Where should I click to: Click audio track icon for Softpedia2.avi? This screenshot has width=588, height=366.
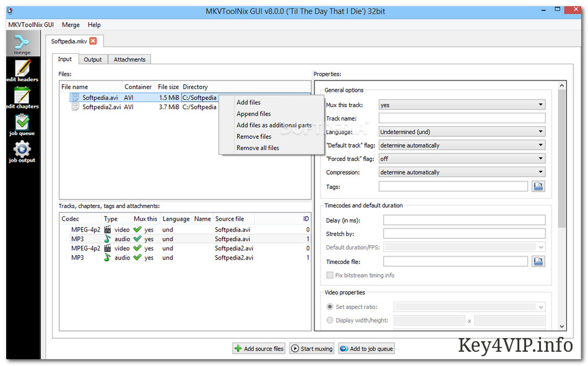(x=108, y=258)
